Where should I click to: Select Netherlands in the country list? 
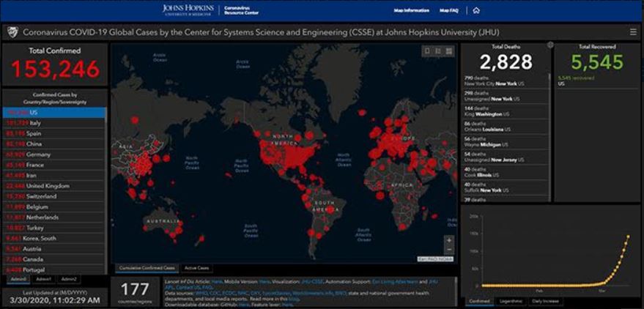[x=54, y=217]
